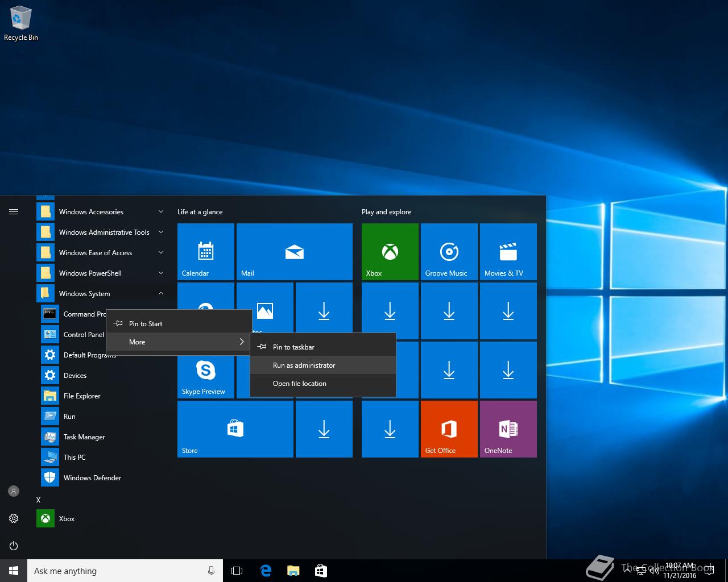Open the Action Center notification icon

(x=710, y=571)
